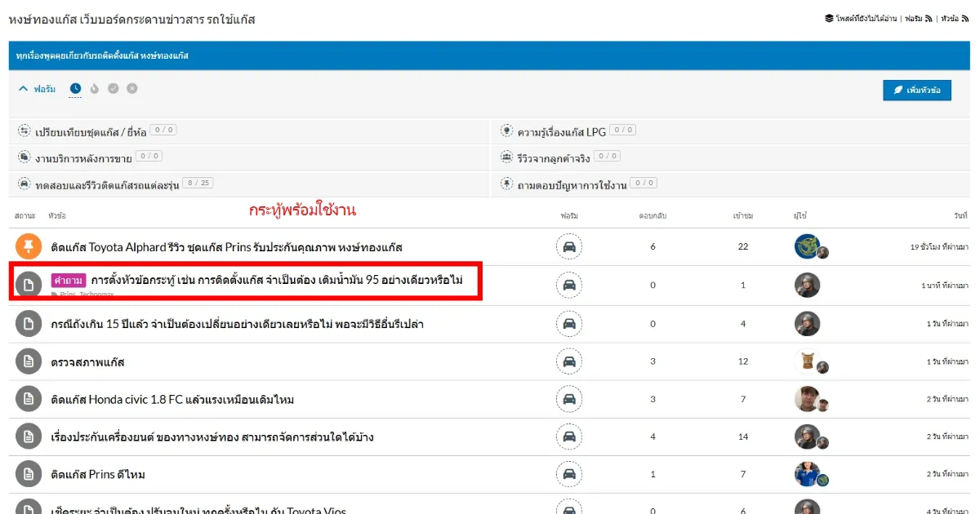This screenshot has width=980, height=514.
Task: Click the icon beside รีวิวจากลูกค้าจริง
Action: pyautogui.click(x=506, y=157)
